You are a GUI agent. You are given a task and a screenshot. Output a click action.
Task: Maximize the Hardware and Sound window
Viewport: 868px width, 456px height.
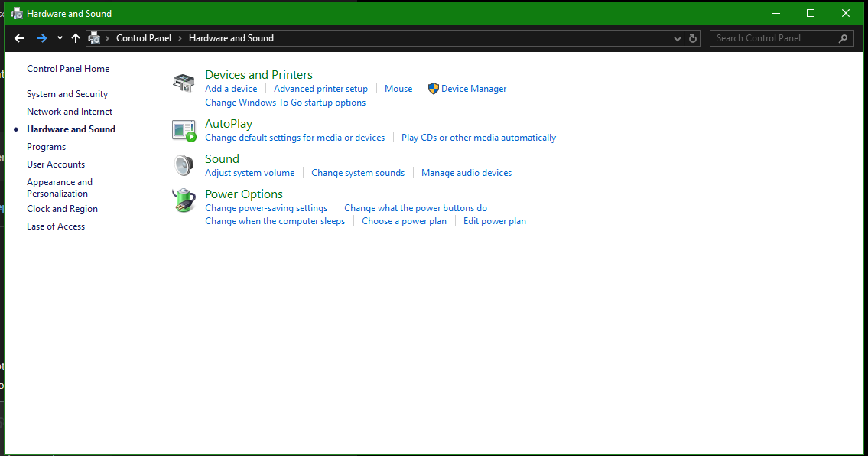pos(811,13)
